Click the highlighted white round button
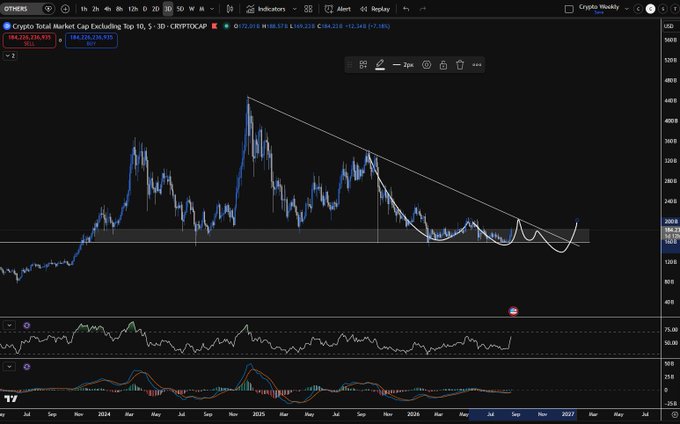Viewport: 680px width, 424px height. click(650, 9)
